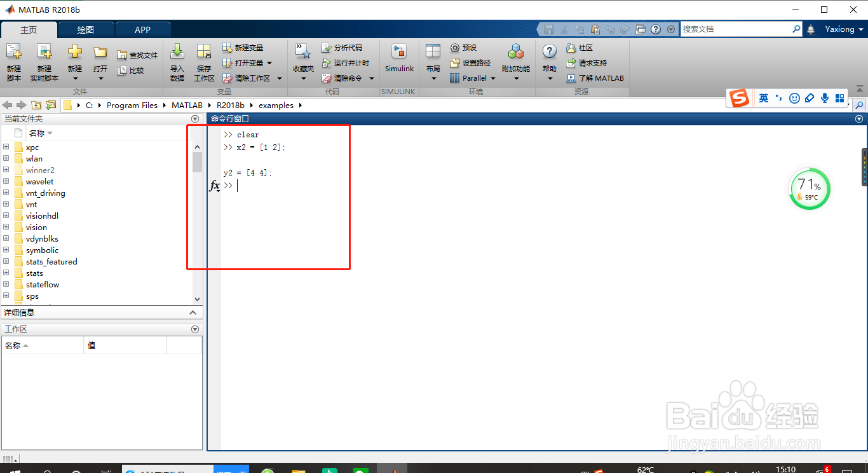Image resolution: width=868 pixels, height=473 pixels.
Task: Click 'R2018b' in the address path
Action: (230, 106)
